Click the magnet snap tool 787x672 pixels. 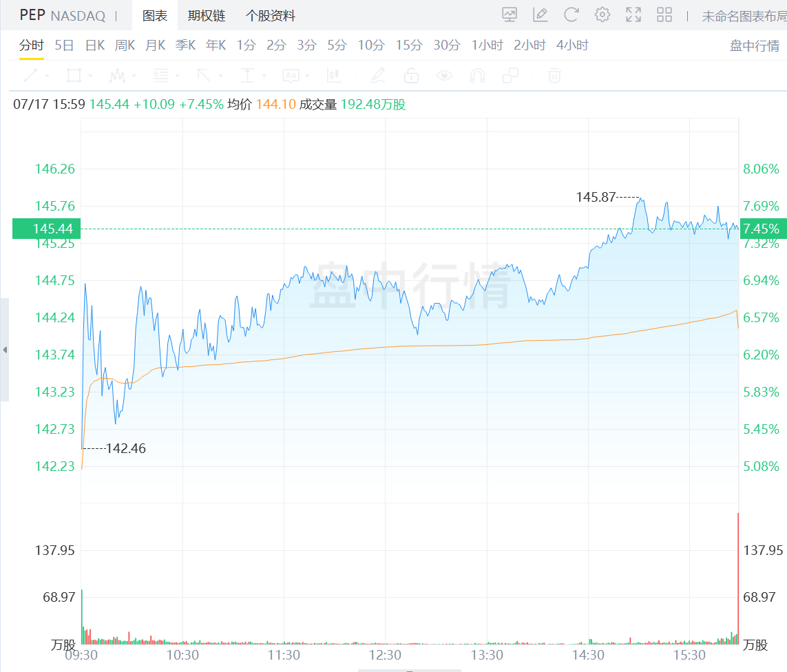pyautogui.click(x=476, y=76)
